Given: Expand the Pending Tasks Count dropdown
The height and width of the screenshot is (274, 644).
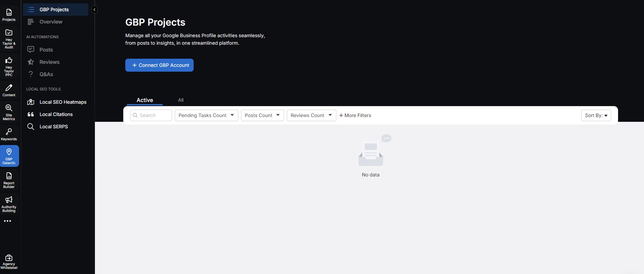Looking at the screenshot, I should point(206,115).
